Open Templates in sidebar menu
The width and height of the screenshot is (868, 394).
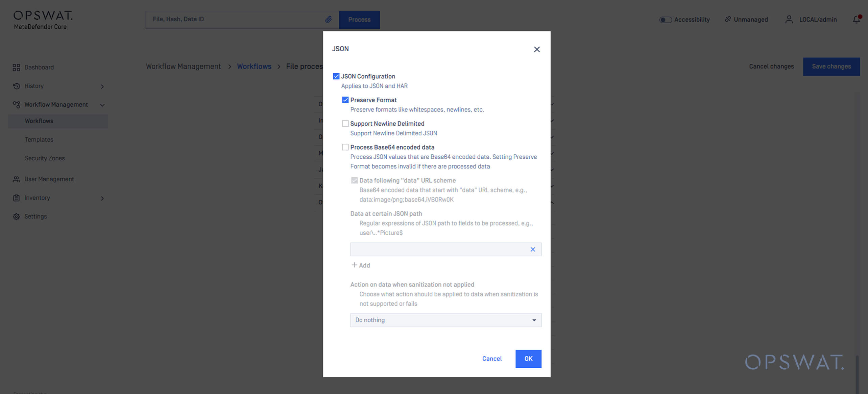pyautogui.click(x=39, y=139)
